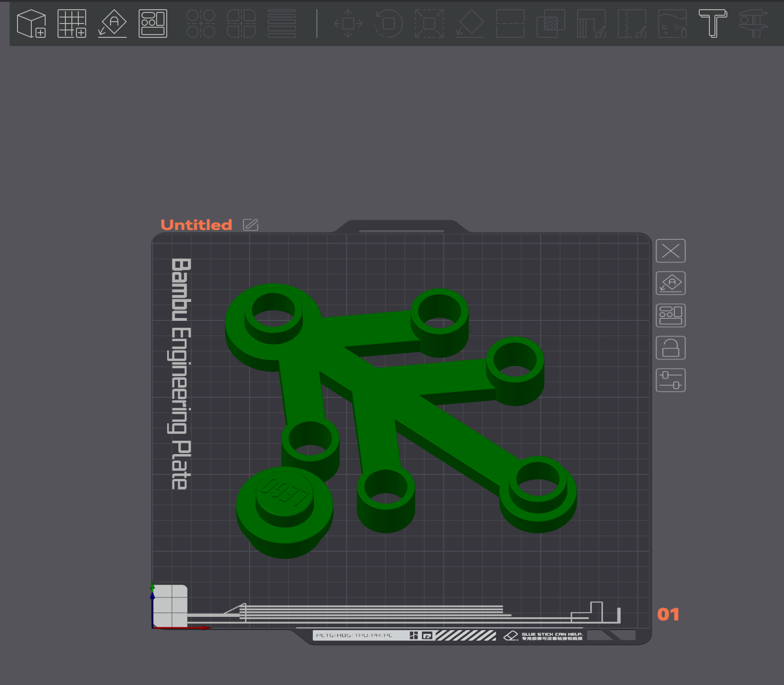Open the Measure caliper tool
784x685 pixels.
point(753,24)
